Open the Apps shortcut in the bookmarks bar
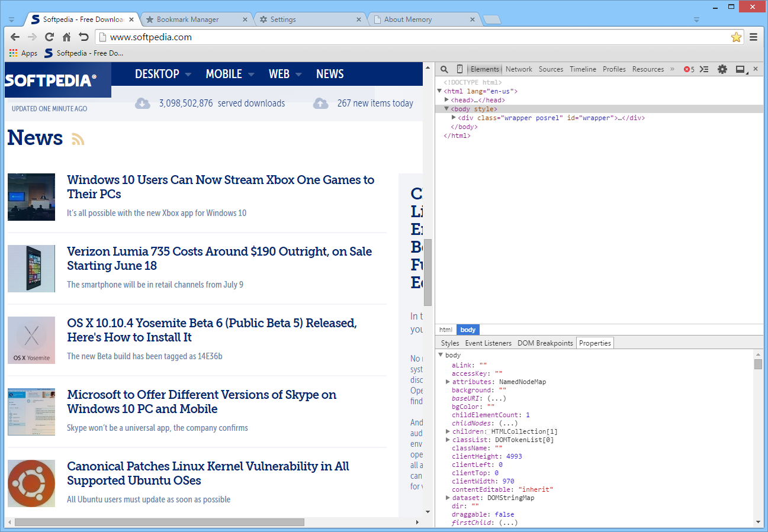 pos(24,53)
